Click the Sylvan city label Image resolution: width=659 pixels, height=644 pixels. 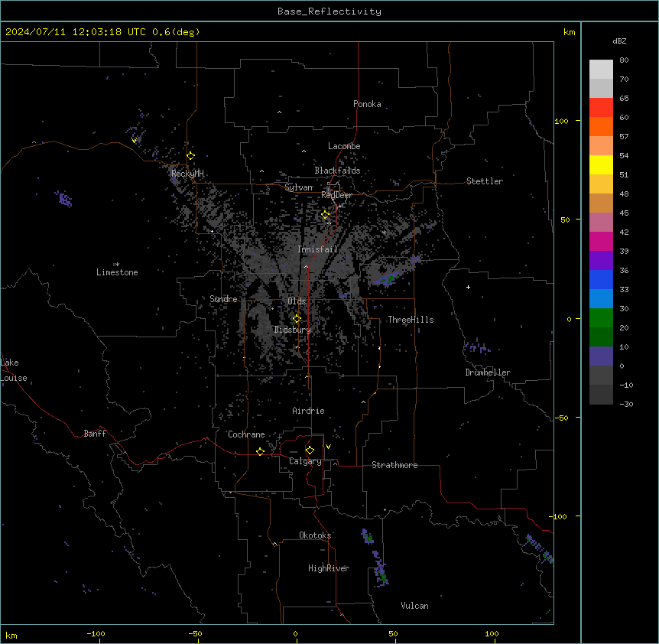coord(299,187)
